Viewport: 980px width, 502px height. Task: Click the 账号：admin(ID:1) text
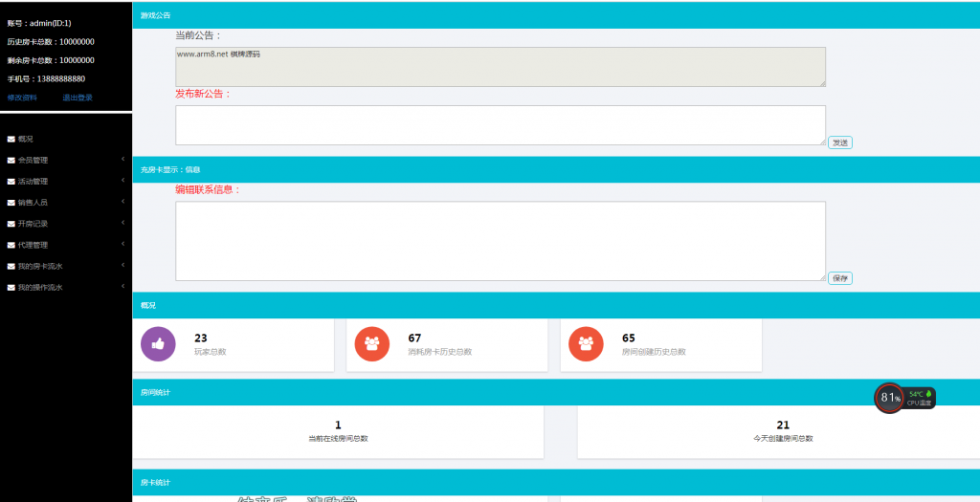click(39, 23)
